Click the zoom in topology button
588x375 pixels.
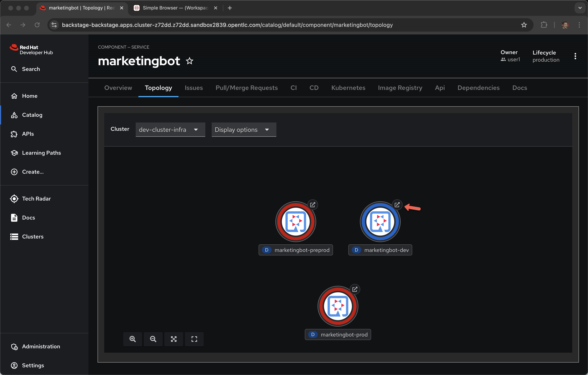coord(133,339)
